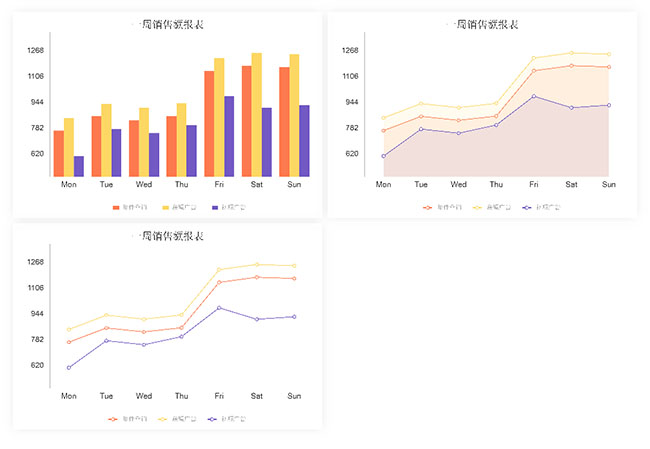Click purple Friday data point in area chart
This screenshot has height=449, width=650.
pyautogui.click(x=534, y=96)
